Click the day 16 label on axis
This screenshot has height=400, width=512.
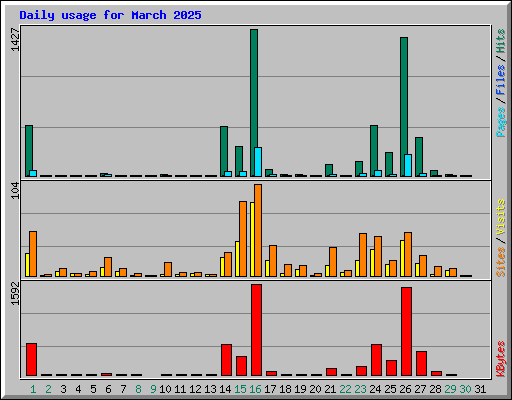[x=255, y=389]
